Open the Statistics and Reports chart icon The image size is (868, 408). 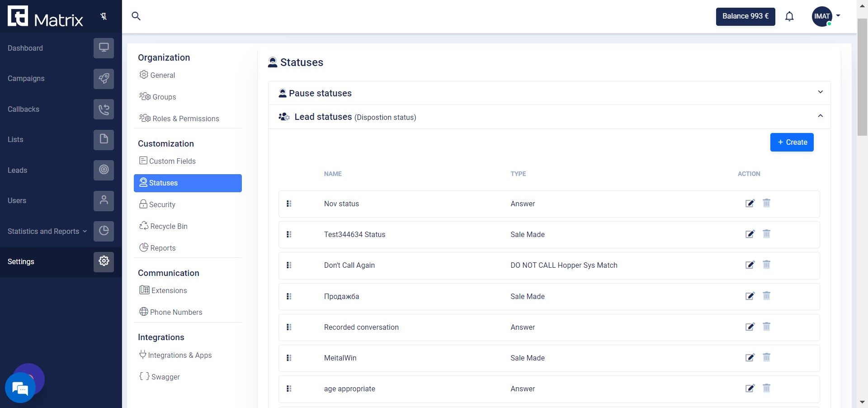click(x=104, y=231)
